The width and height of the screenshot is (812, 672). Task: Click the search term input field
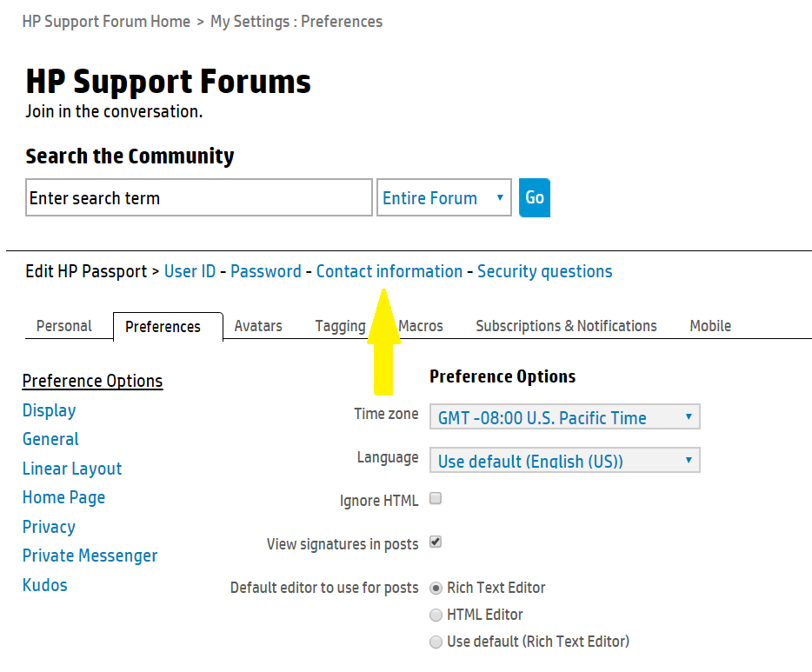(x=198, y=197)
